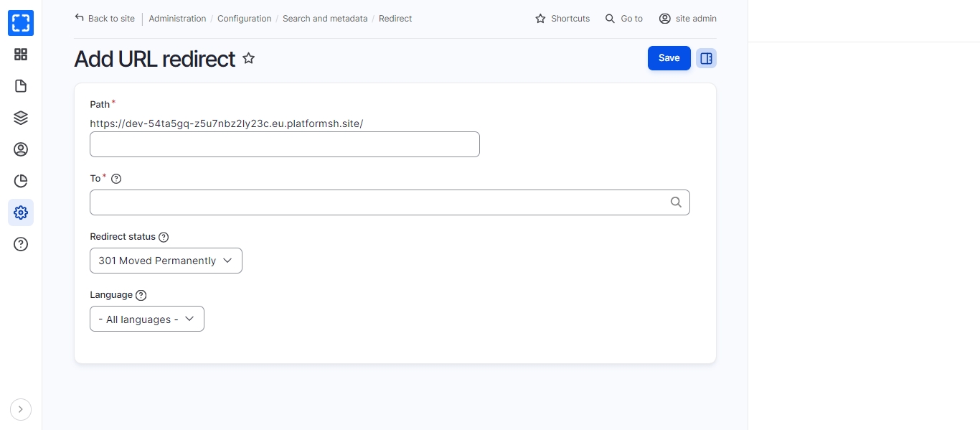Open the site admin user menu

coord(687,19)
